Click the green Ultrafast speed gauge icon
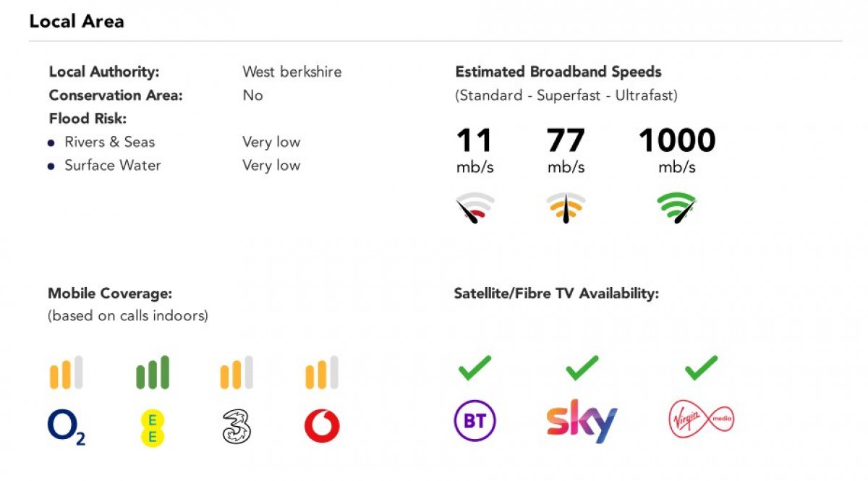 point(676,208)
